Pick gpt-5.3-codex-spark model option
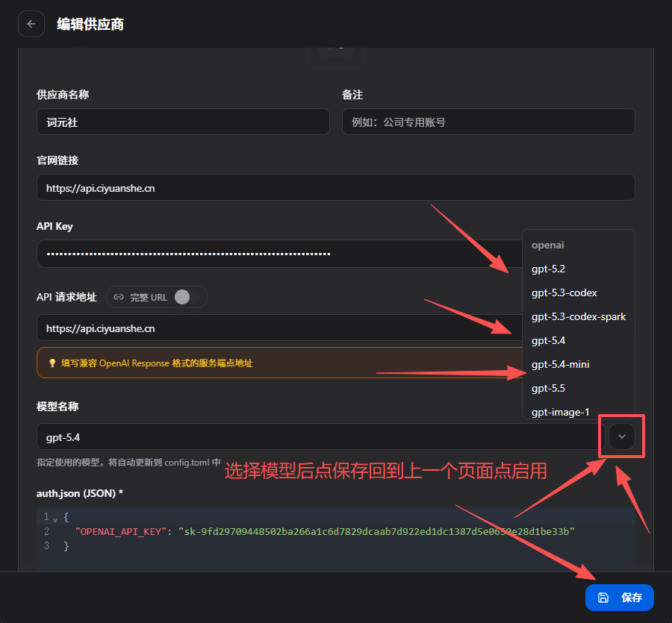 click(579, 317)
